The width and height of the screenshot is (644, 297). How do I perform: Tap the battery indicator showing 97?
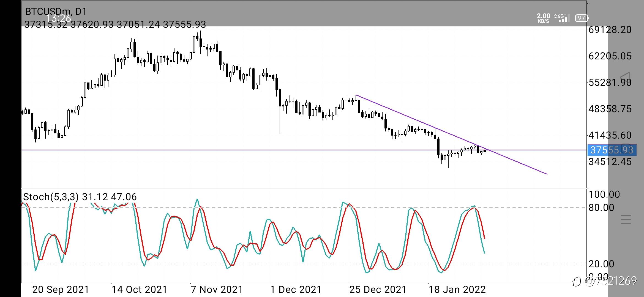tap(581, 18)
